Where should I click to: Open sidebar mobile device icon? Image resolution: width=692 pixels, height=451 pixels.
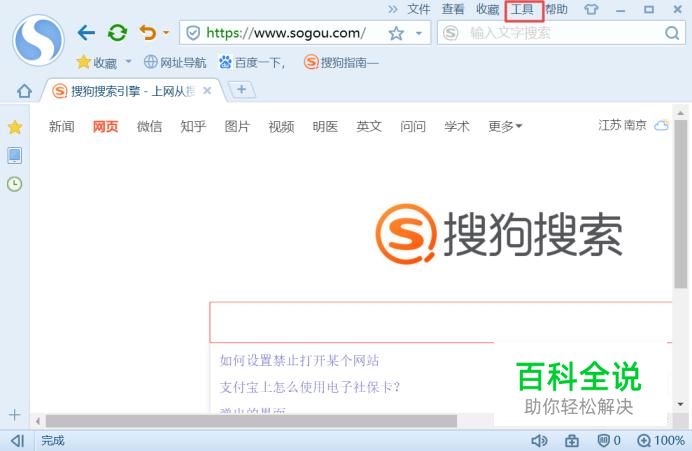pos(15,155)
